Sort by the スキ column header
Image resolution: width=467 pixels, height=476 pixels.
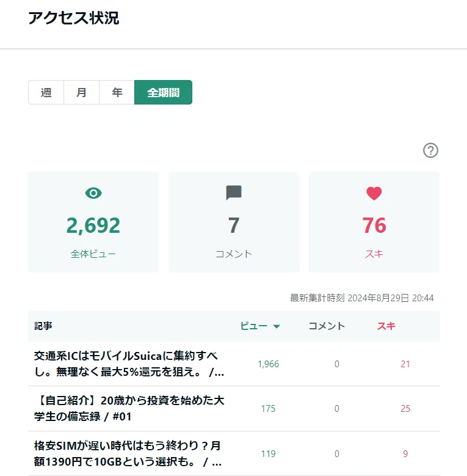click(x=386, y=326)
